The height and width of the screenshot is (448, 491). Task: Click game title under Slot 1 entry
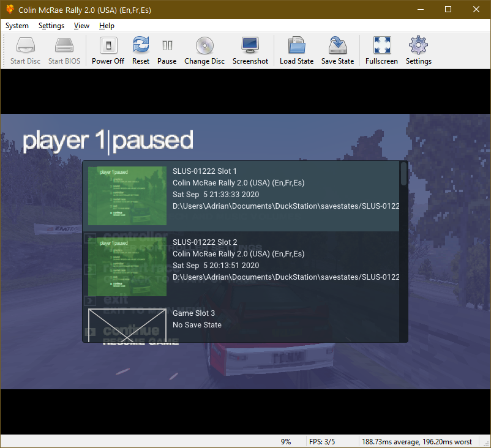[x=238, y=183]
